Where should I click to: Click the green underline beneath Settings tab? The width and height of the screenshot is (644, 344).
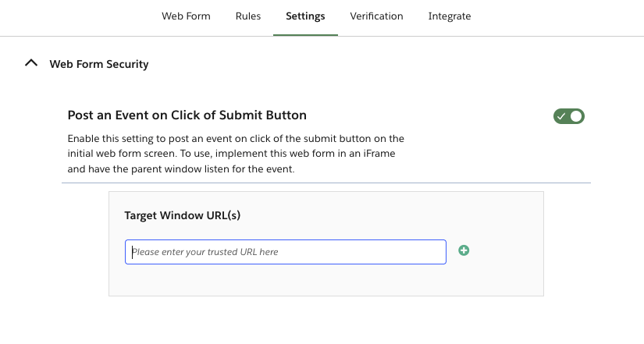pyautogui.click(x=305, y=34)
